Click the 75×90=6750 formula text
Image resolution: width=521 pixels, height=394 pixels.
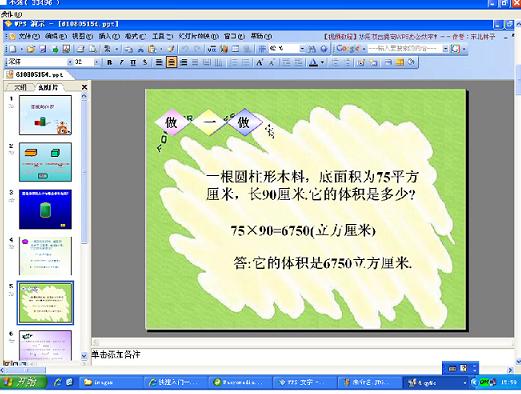click(303, 230)
